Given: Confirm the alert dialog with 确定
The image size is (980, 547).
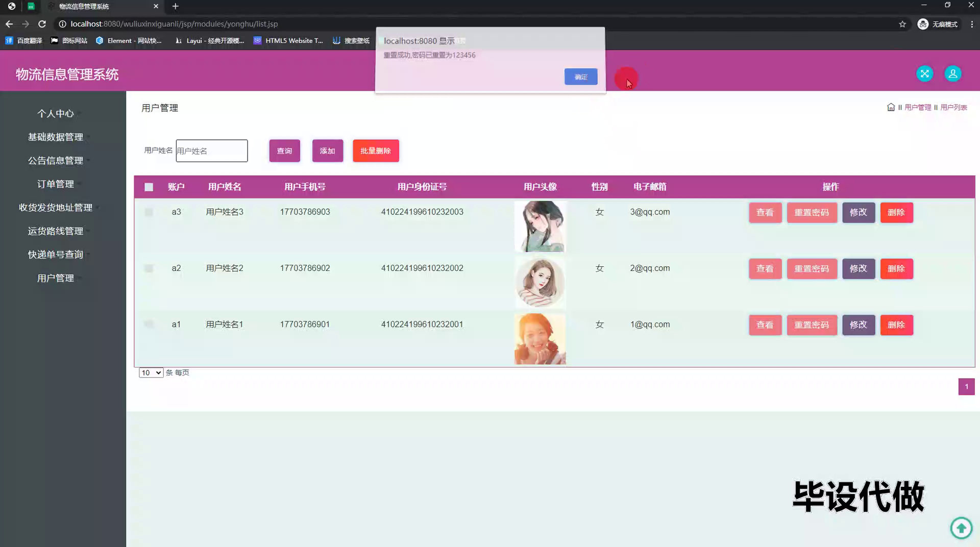Looking at the screenshot, I should [x=581, y=77].
